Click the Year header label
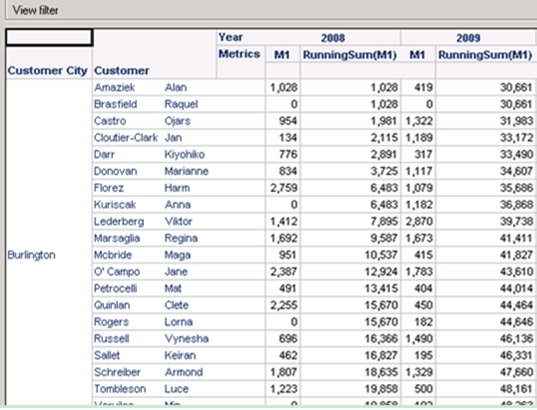The height and width of the screenshot is (410, 537). pyautogui.click(x=230, y=37)
